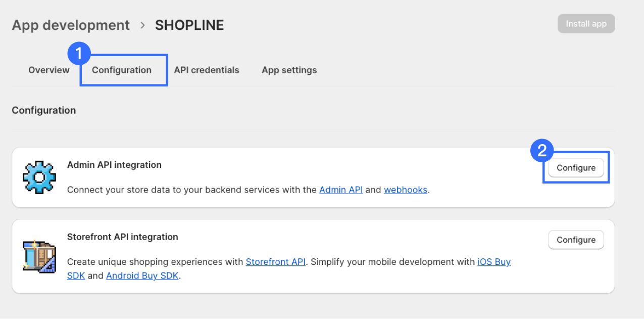Open the Overview tab
Image resolution: width=644 pixels, height=319 pixels.
click(x=49, y=70)
